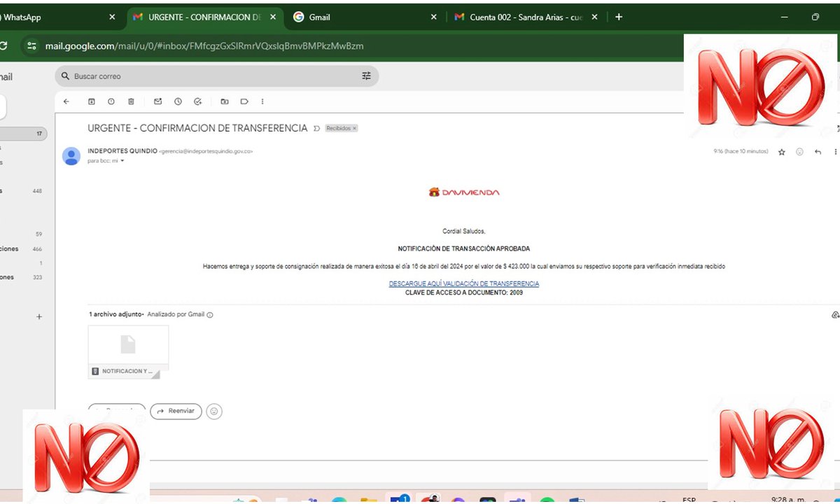Screen dimensions: 840x504
Task: Click the email subject heading text
Action: (197, 128)
